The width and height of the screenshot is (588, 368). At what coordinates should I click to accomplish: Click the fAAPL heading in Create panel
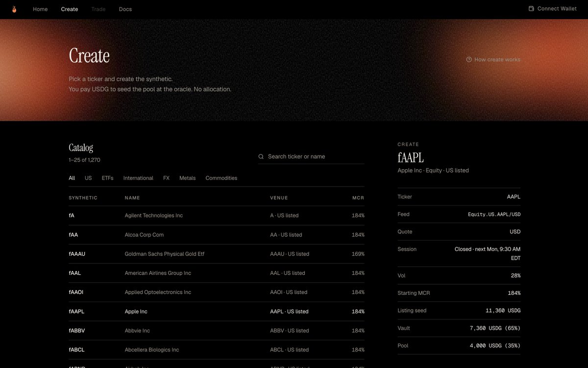tap(411, 158)
